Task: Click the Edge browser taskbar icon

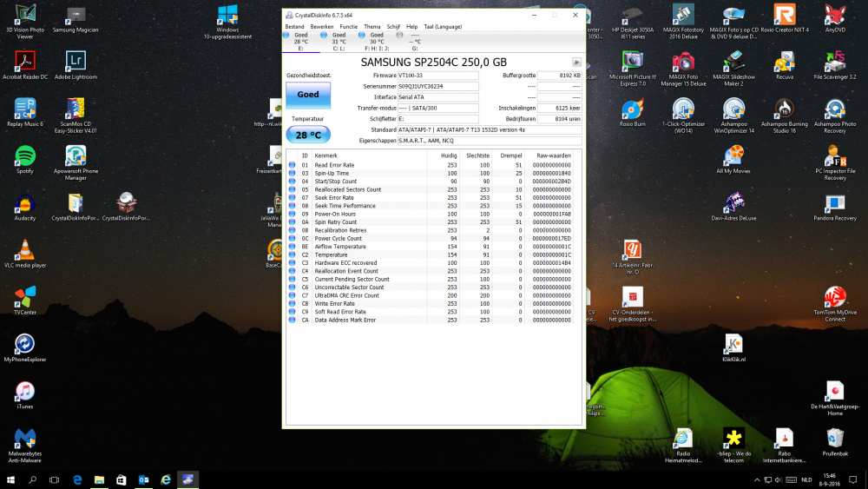Action: click(x=77, y=479)
